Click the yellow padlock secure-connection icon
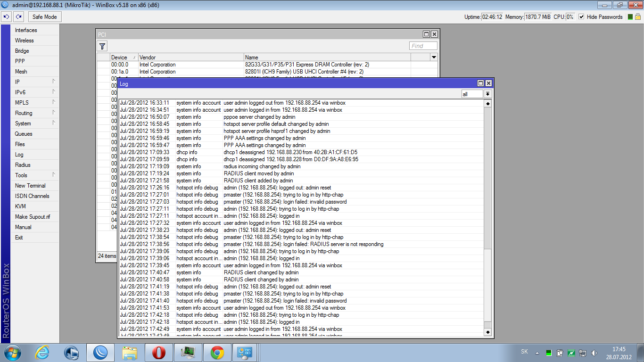 coord(639,16)
